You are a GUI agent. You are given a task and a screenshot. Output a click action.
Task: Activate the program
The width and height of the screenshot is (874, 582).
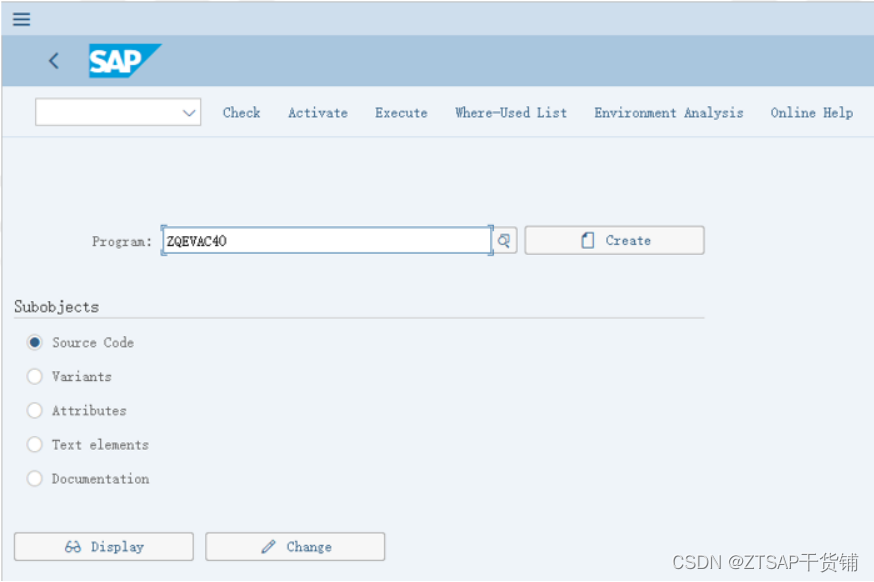pos(317,112)
